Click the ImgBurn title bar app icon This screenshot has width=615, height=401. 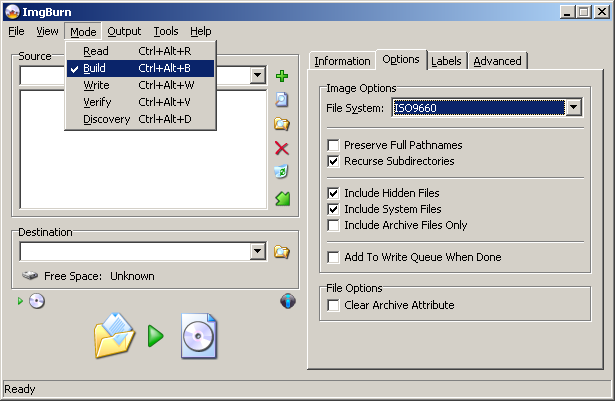(12, 12)
